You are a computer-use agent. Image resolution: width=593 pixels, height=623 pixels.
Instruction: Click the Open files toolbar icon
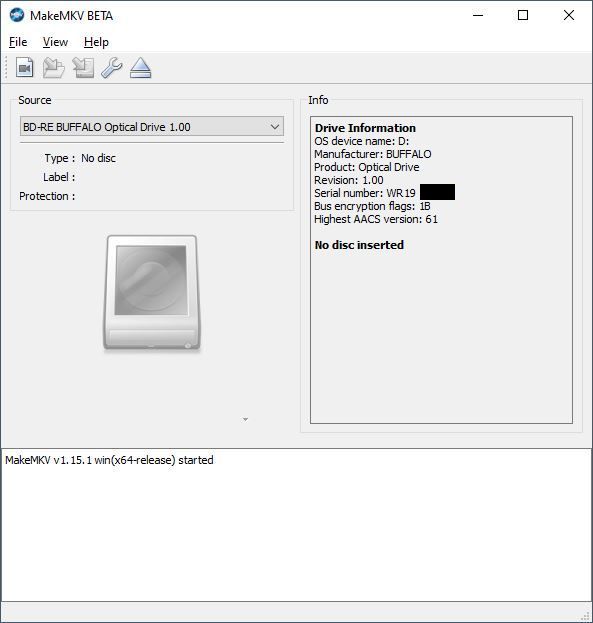(25, 68)
